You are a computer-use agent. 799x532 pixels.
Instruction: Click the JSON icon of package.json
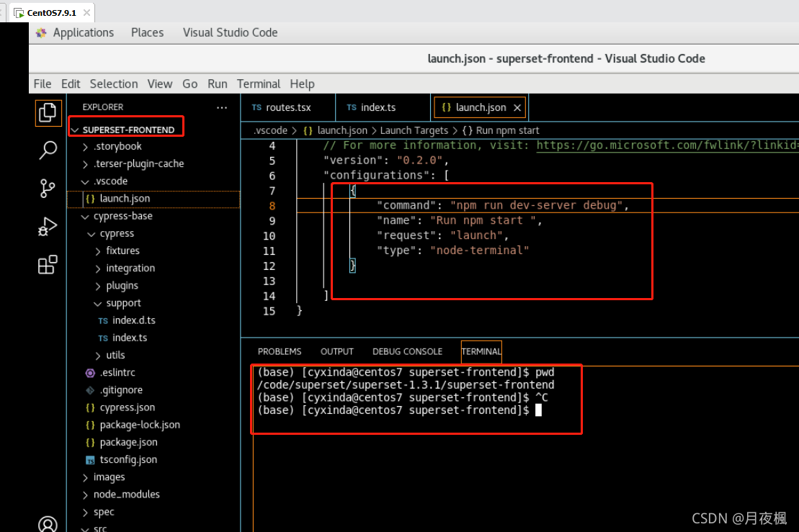90,443
